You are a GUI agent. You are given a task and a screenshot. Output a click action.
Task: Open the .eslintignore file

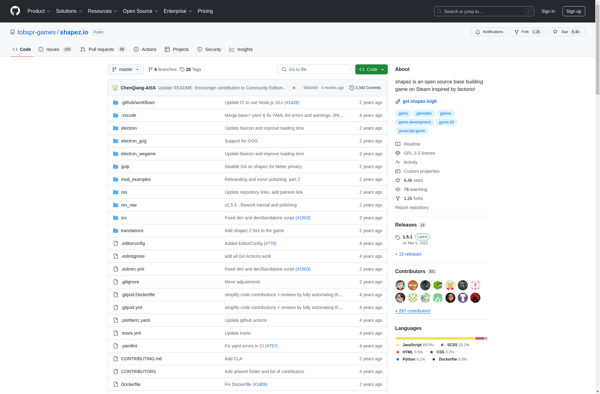point(133,256)
